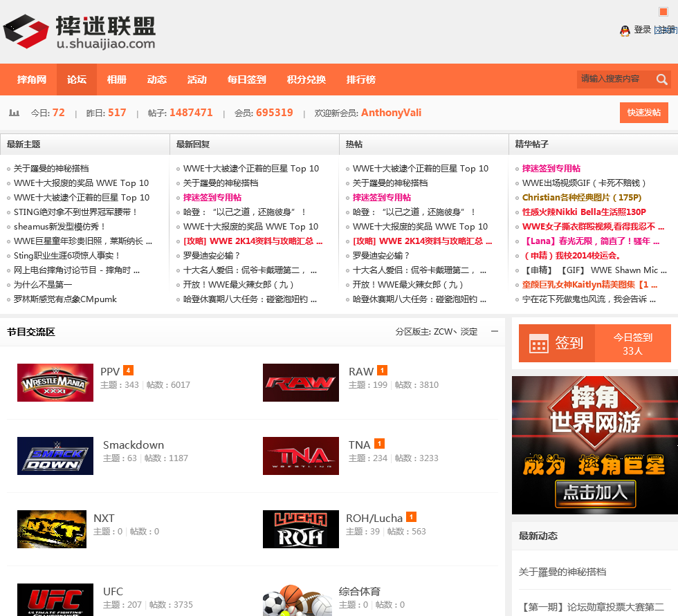Click the calendar sign-in icon
The image size is (678, 616).
point(539,344)
